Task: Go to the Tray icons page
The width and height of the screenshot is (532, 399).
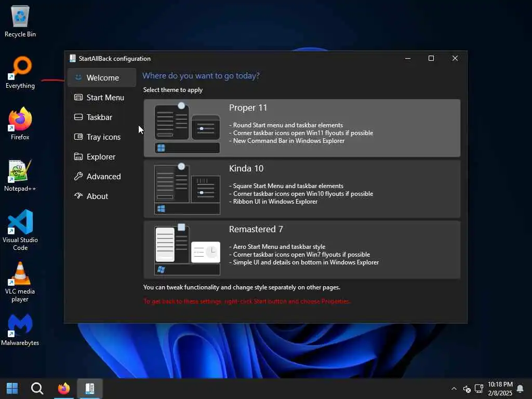Action: (x=102, y=137)
